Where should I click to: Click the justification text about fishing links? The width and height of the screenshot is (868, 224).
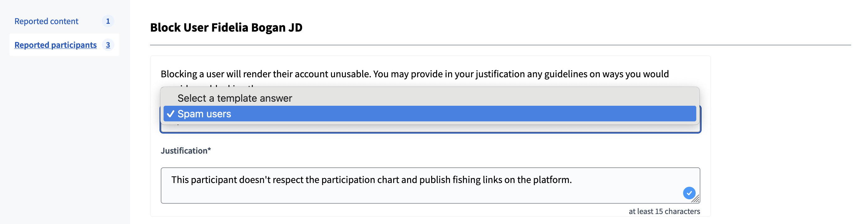[371, 180]
